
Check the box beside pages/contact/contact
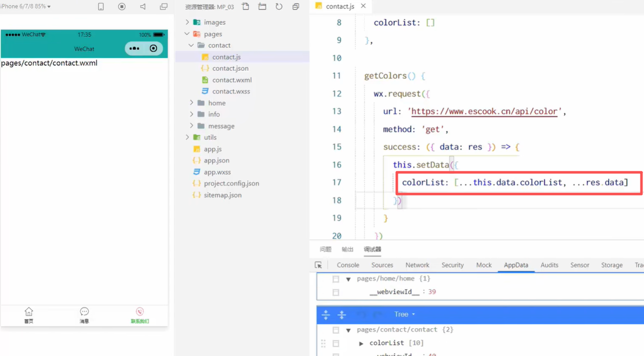[x=336, y=330]
